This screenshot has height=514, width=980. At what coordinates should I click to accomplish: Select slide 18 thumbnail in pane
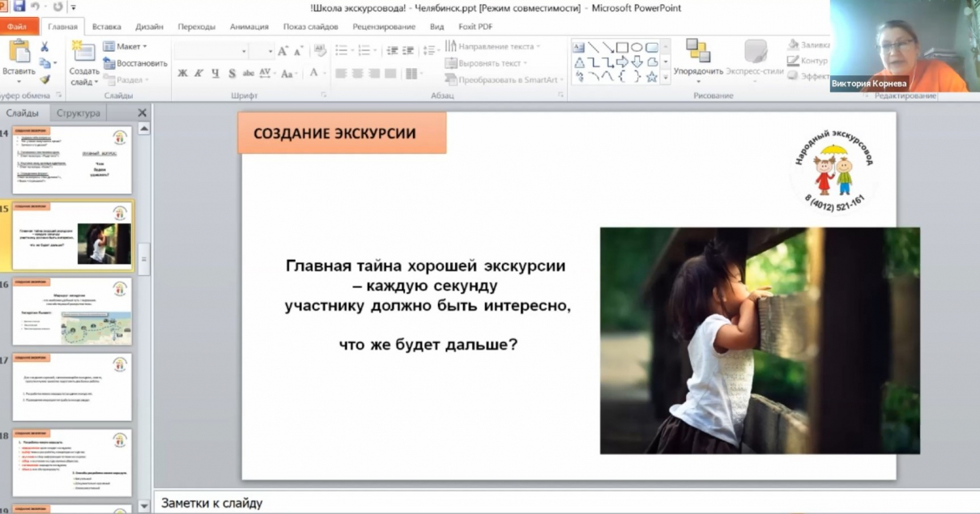click(x=71, y=462)
